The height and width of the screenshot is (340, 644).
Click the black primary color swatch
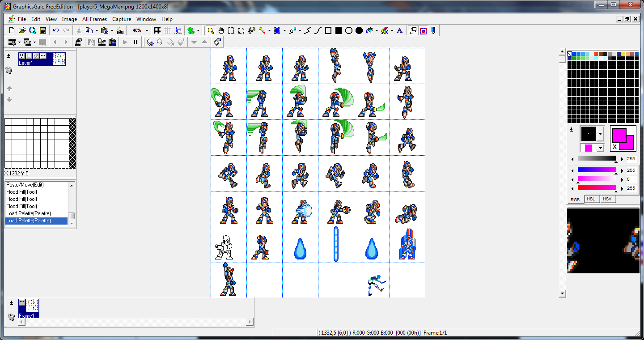point(588,133)
